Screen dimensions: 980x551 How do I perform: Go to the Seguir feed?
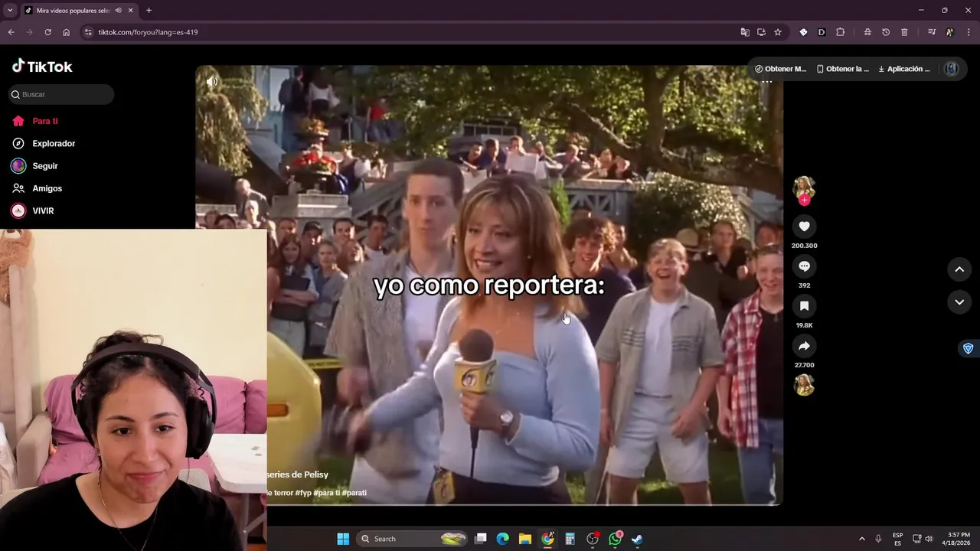tap(35, 166)
